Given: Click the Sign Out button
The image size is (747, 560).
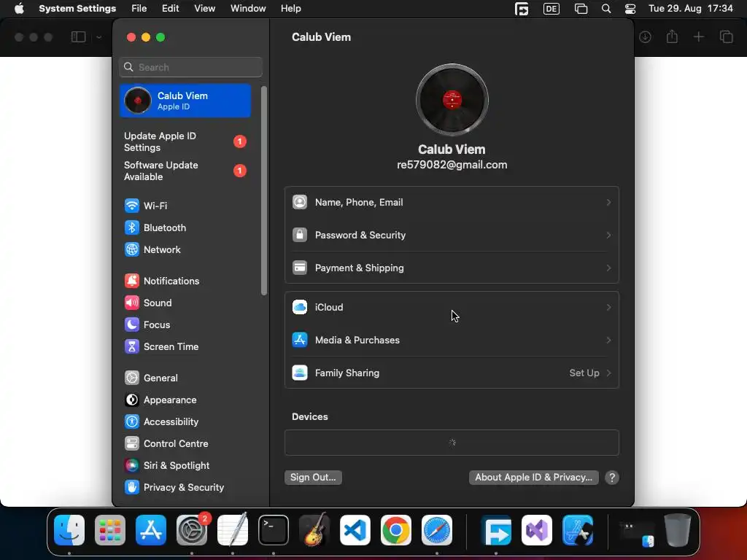Looking at the screenshot, I should (313, 478).
